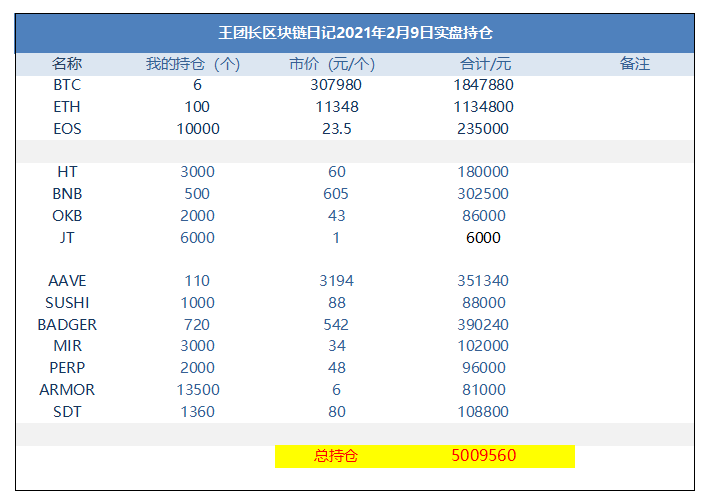Click JT price cell 1
This screenshot has width=709, height=504.
coord(336,238)
